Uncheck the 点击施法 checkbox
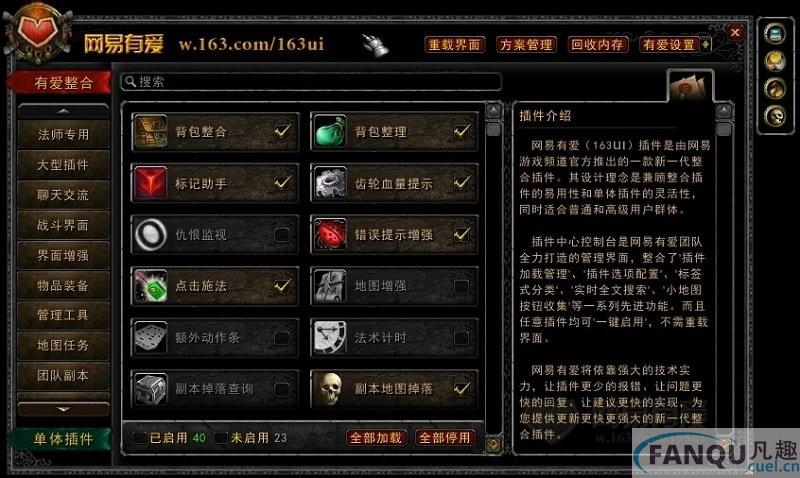Image resolution: width=800 pixels, height=478 pixels. 282,286
